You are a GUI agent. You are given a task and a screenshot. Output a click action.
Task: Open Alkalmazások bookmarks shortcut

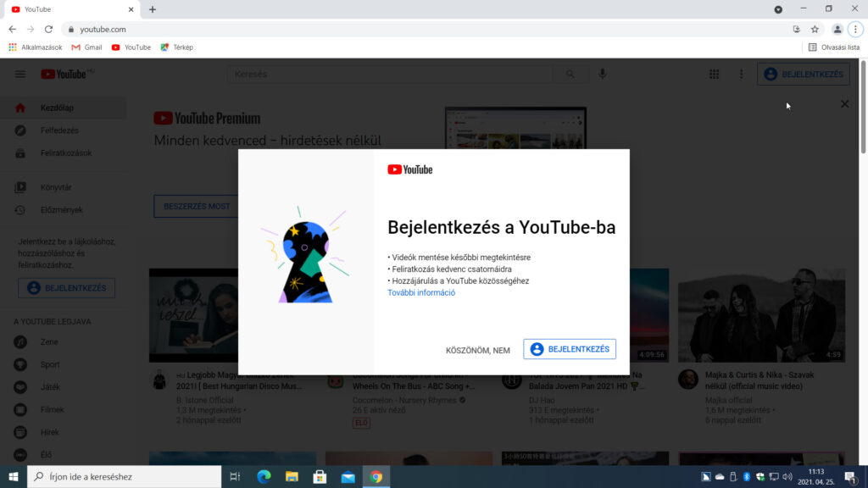[x=35, y=47]
